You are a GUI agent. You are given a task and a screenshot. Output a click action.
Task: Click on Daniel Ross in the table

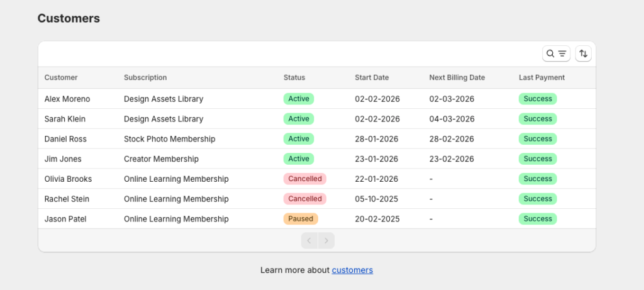(65, 139)
